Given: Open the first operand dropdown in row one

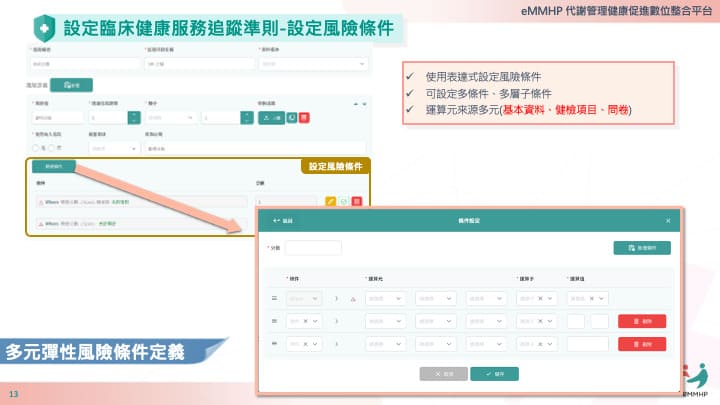Looking at the screenshot, I should point(385,298).
